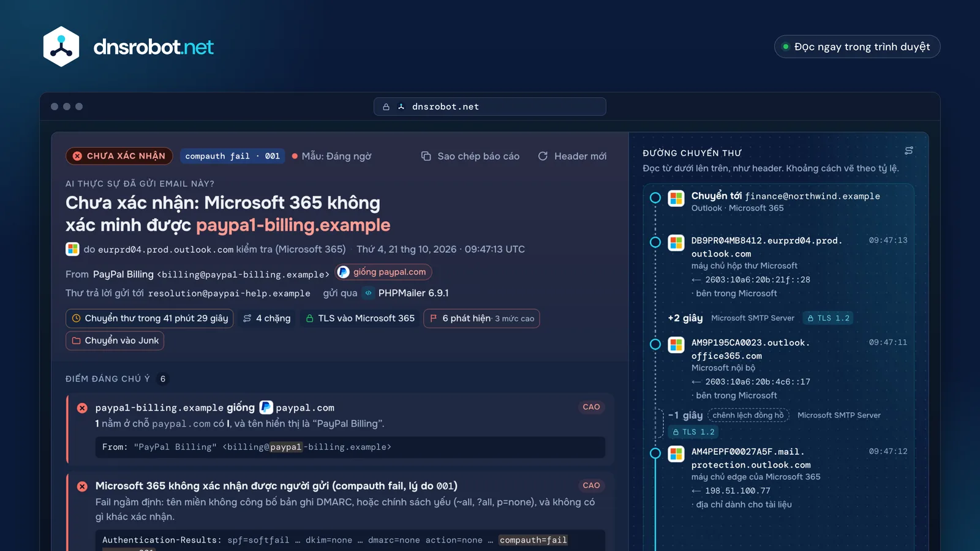Viewport: 980px width, 551px height.
Task: Click the site favicon in address bar
Action: point(401,107)
